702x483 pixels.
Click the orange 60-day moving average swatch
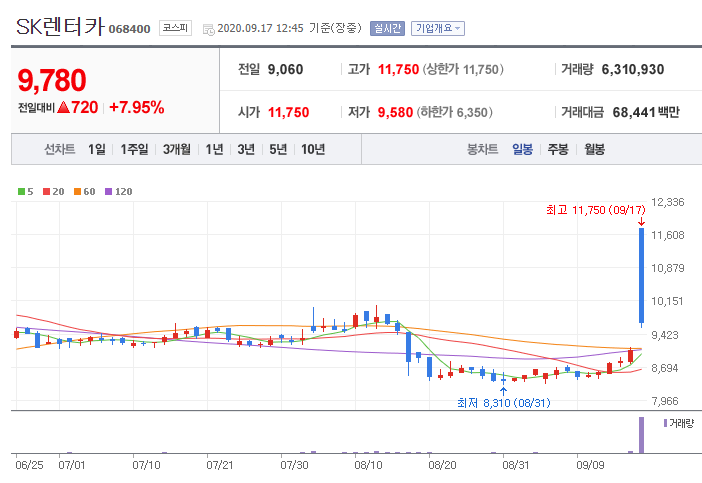tap(77, 192)
